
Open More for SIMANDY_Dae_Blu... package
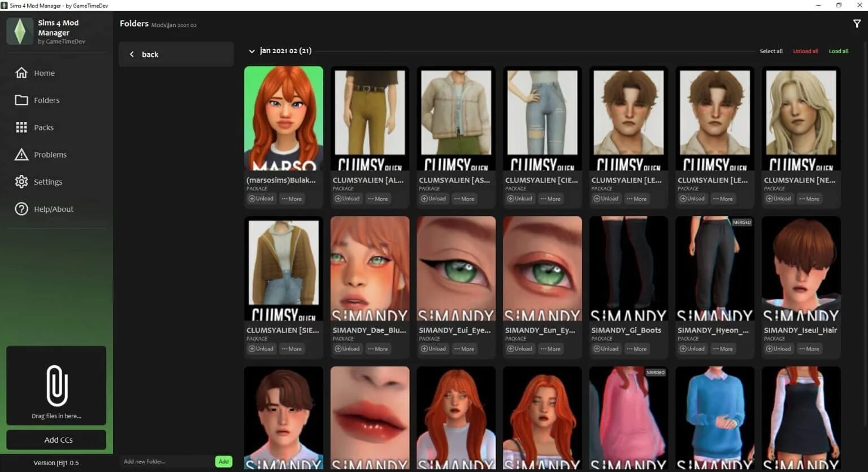378,349
